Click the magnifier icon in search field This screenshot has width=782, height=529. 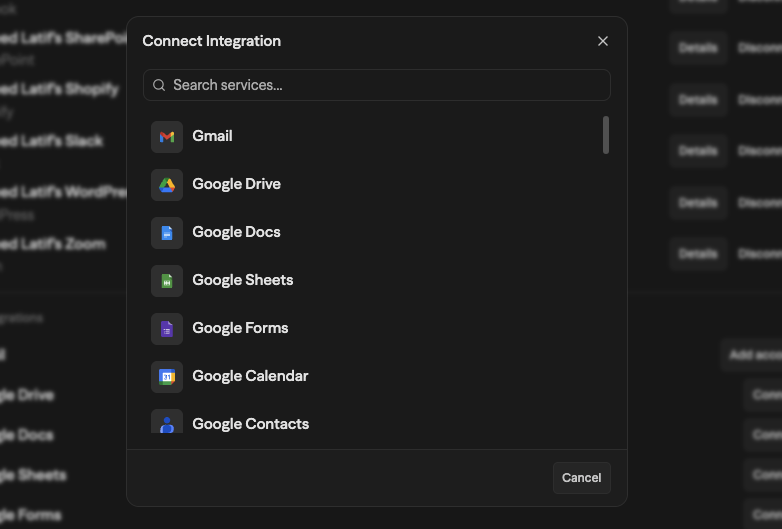[159, 85]
